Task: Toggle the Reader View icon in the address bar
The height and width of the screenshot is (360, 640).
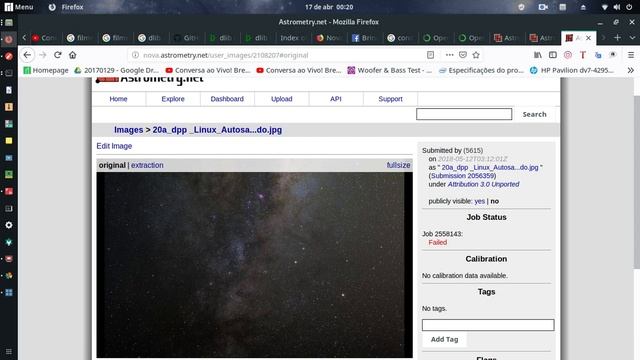Action: click(430, 55)
